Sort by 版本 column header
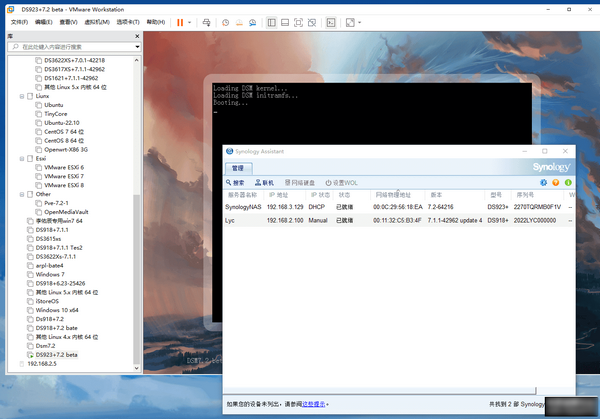Screen dimensions: 600x419 click(x=455, y=195)
